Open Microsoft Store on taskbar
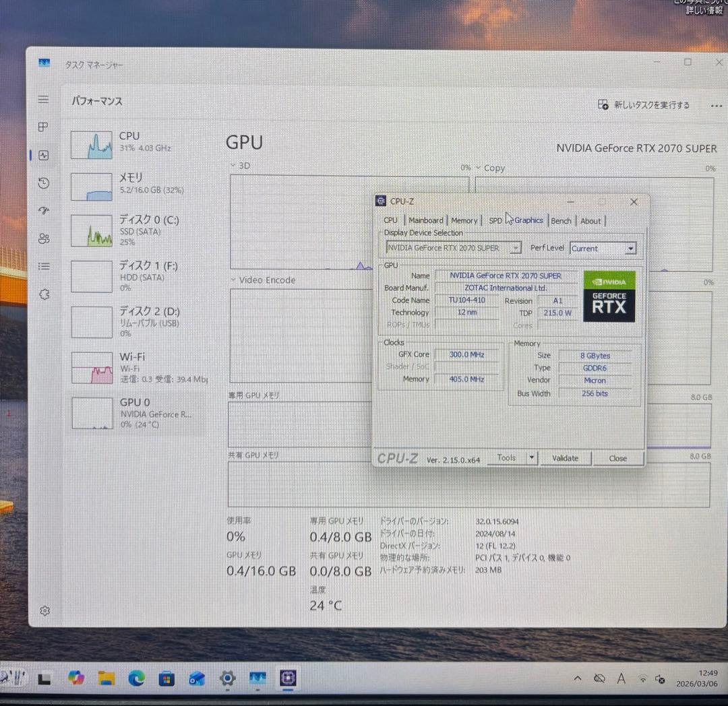728x706 pixels. point(166,679)
